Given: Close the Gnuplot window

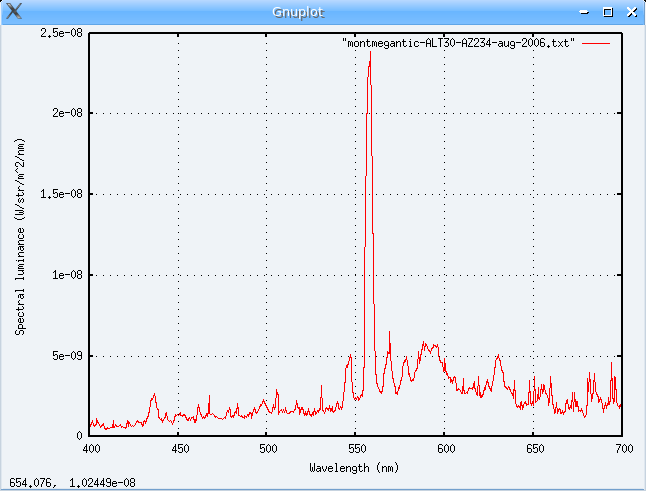Looking at the screenshot, I should point(630,12).
